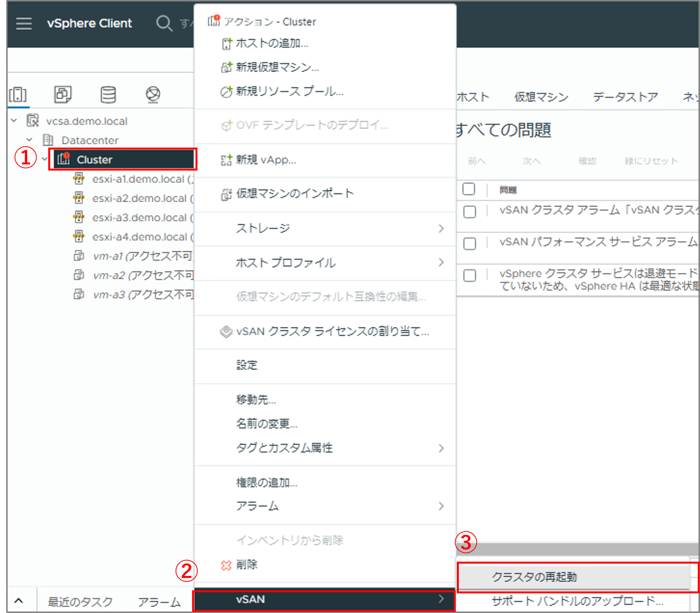The width and height of the screenshot is (700, 613).
Task: Click the 問題 column header
Action: coord(508,190)
